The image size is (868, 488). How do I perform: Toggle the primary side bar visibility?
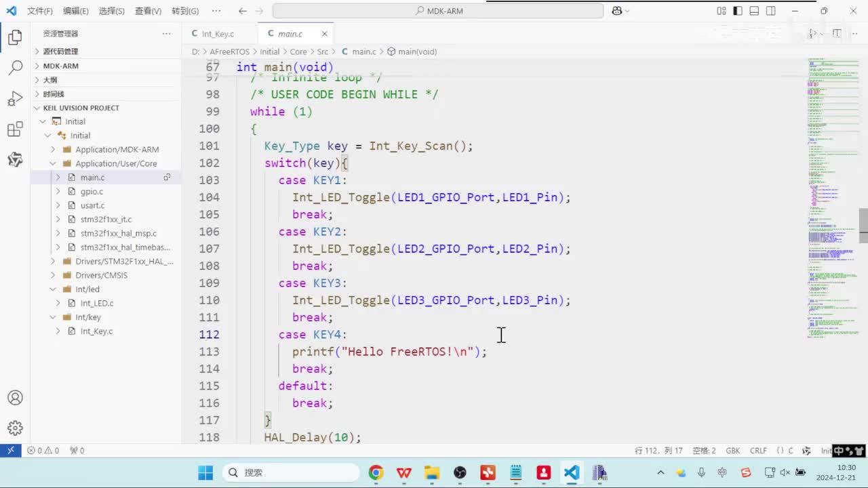[x=738, y=11]
